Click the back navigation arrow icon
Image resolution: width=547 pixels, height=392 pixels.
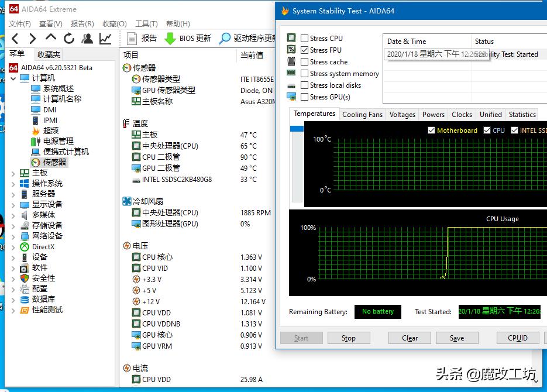[x=15, y=37]
